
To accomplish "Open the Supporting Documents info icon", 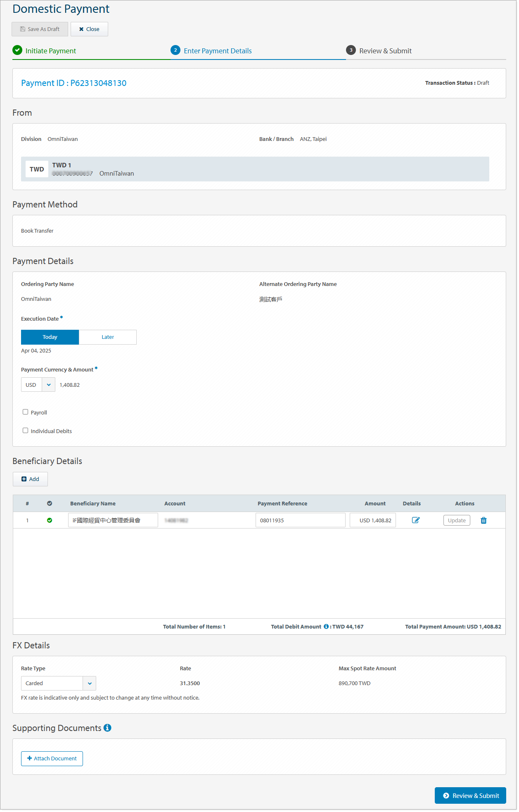I will tap(107, 728).
